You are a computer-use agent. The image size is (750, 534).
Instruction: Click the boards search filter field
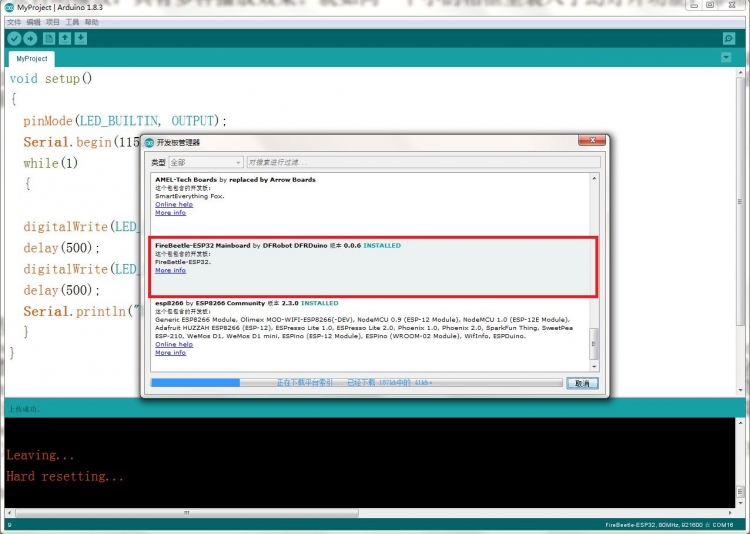pyautogui.click(x=423, y=163)
